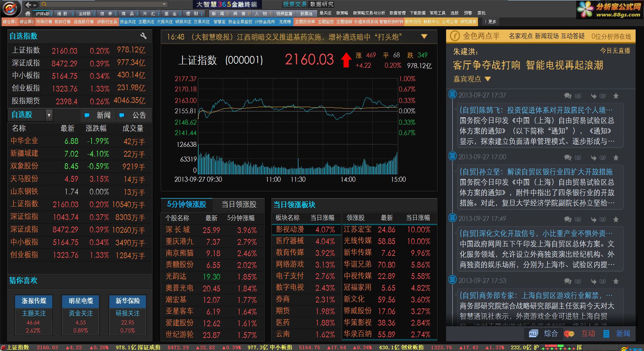Expand the 嘉宾观点 dropdown
644x351 pixels.
488,79
